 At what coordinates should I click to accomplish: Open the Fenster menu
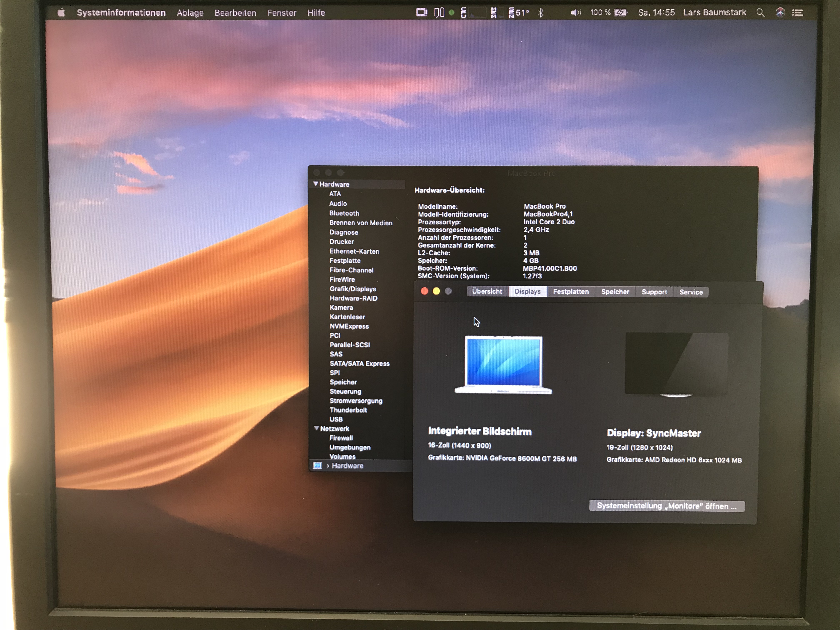point(282,12)
